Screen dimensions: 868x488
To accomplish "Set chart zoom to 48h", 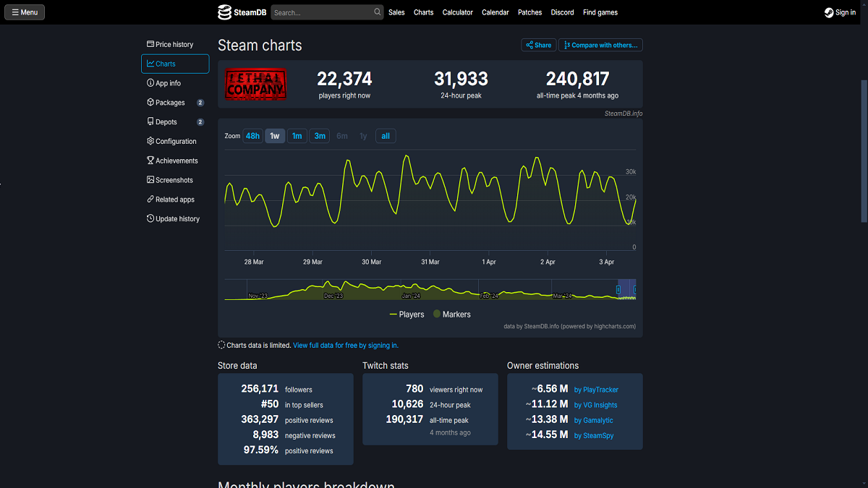I will tap(252, 136).
